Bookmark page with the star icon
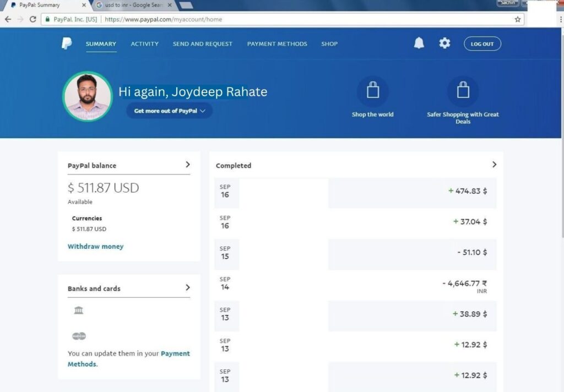 click(x=518, y=19)
